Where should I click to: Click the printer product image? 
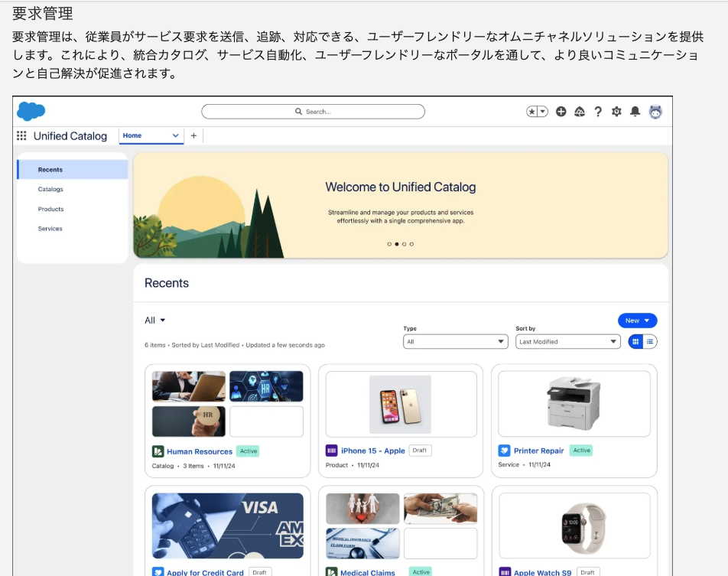pyautogui.click(x=574, y=403)
